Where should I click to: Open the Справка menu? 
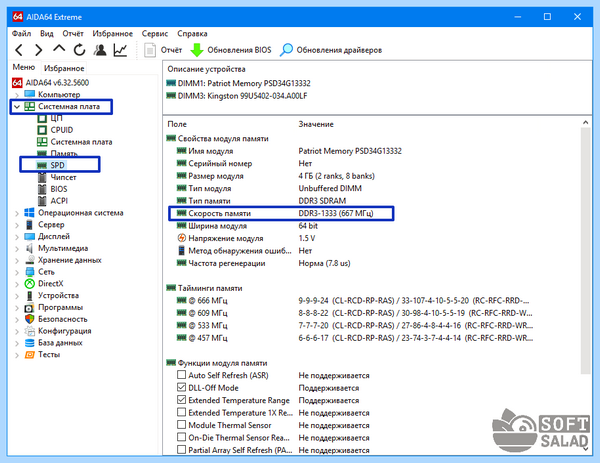click(192, 34)
